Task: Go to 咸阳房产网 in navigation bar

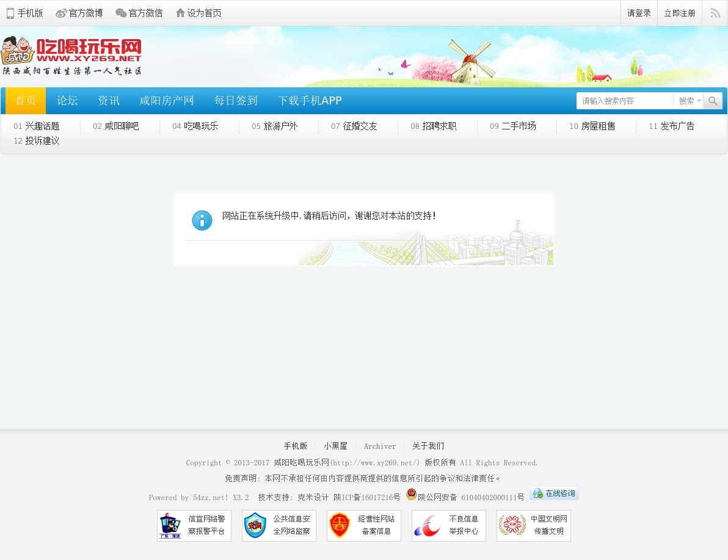Action: click(166, 101)
